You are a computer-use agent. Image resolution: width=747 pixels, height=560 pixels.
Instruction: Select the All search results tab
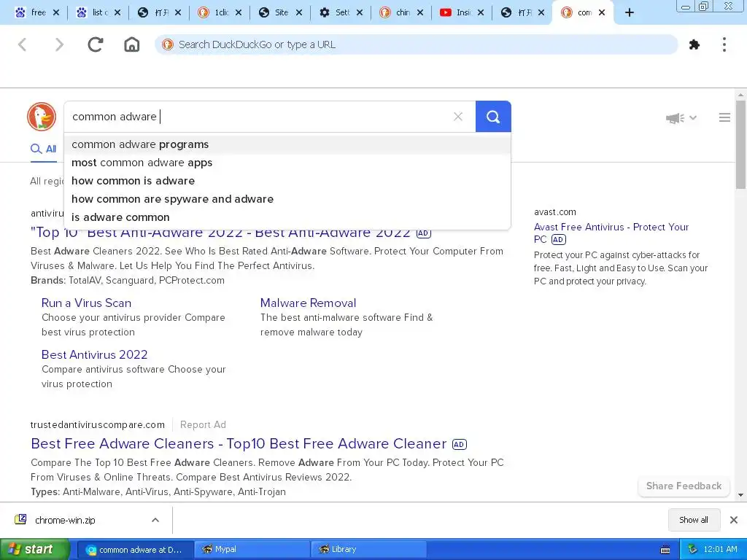click(43, 149)
